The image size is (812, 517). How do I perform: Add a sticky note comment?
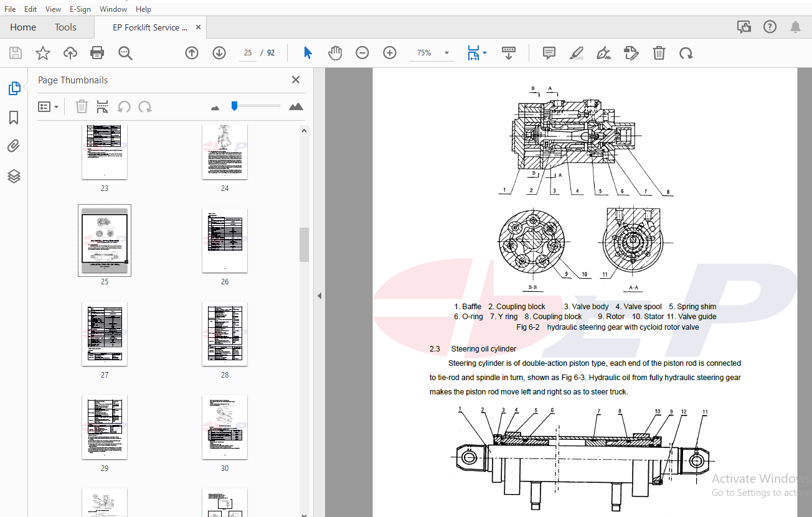pyautogui.click(x=549, y=53)
